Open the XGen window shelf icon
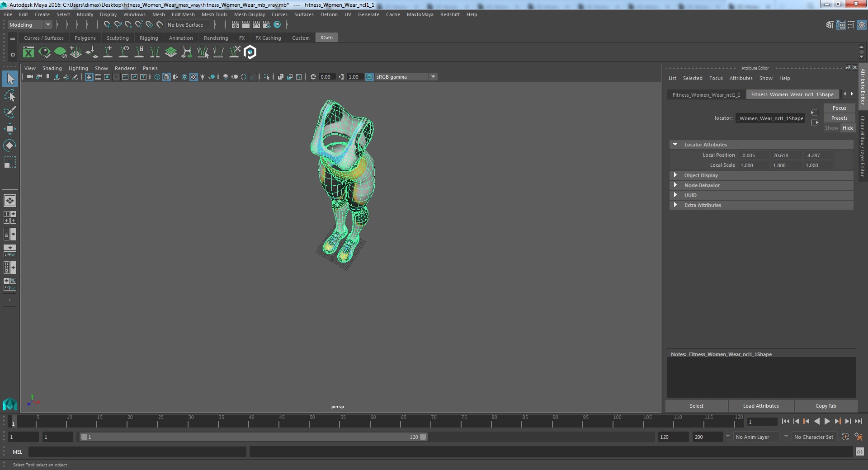 (28, 52)
